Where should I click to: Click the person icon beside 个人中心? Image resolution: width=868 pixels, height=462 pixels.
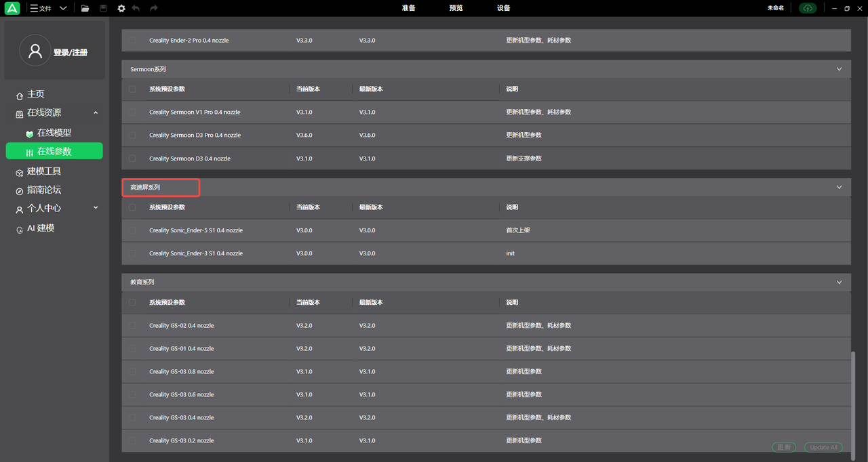tap(19, 209)
